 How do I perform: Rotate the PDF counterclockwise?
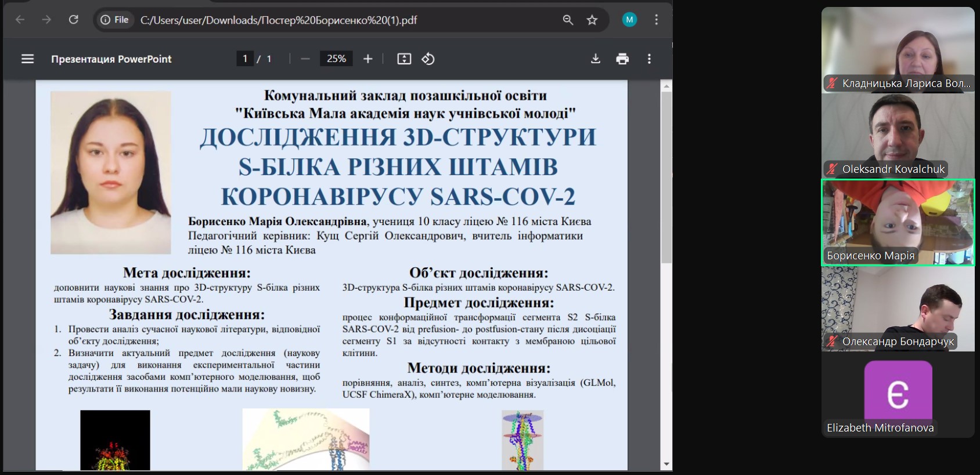point(428,59)
